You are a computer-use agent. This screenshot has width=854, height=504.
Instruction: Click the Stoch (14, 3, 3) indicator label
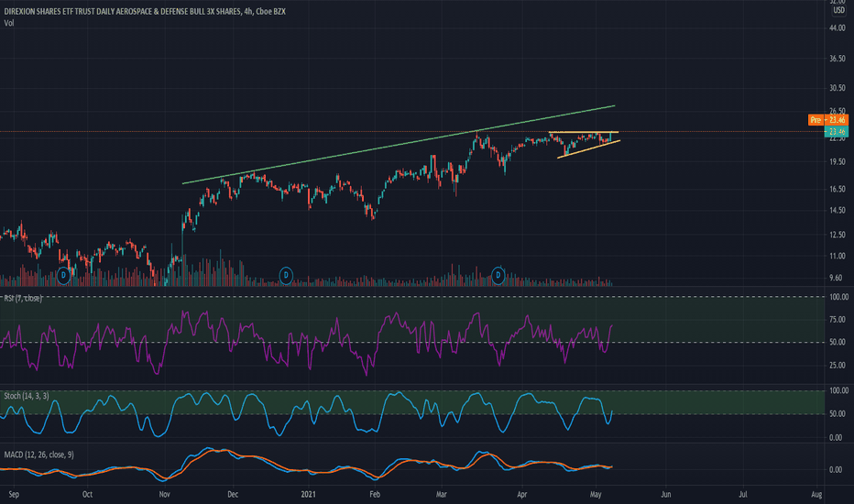(27, 396)
